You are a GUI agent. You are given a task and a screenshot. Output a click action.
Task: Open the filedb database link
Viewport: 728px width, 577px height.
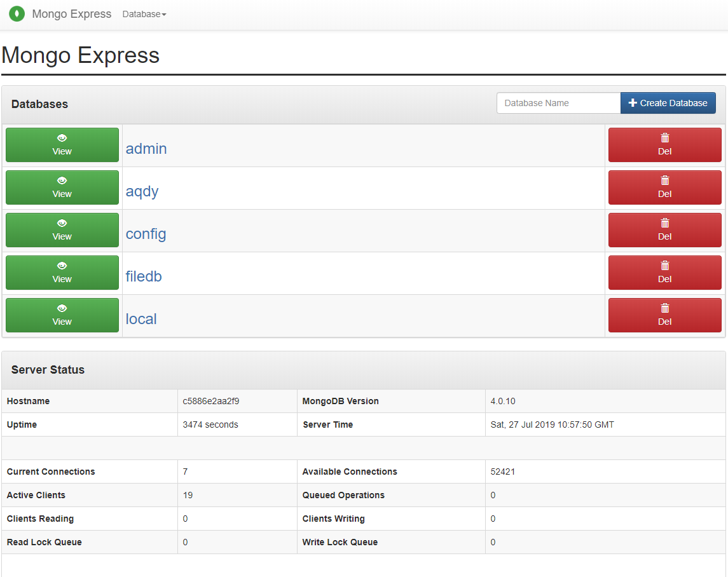click(144, 276)
